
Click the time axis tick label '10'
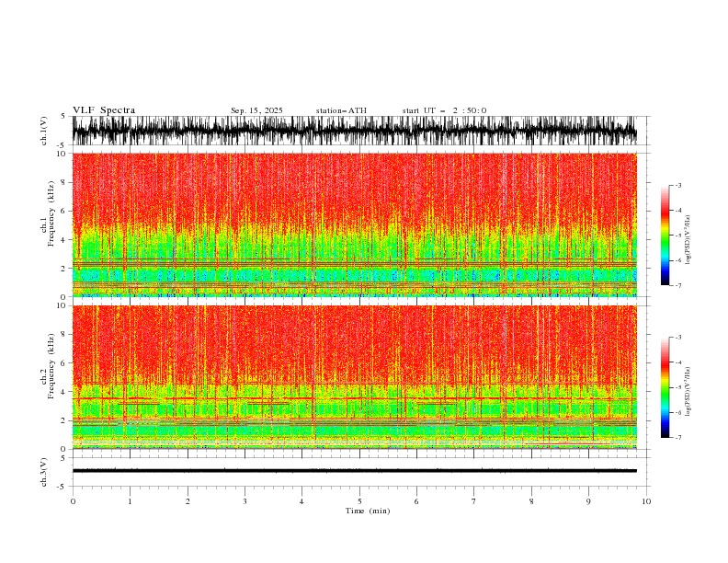click(646, 501)
